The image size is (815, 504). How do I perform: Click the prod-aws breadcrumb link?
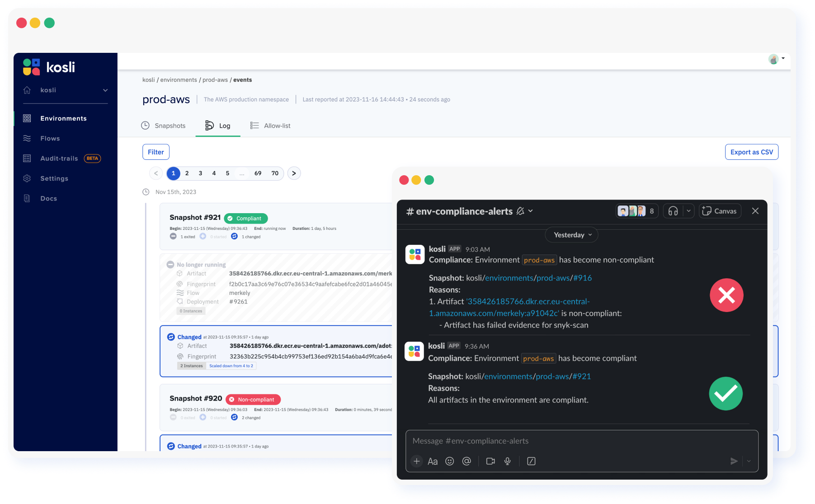[215, 80]
